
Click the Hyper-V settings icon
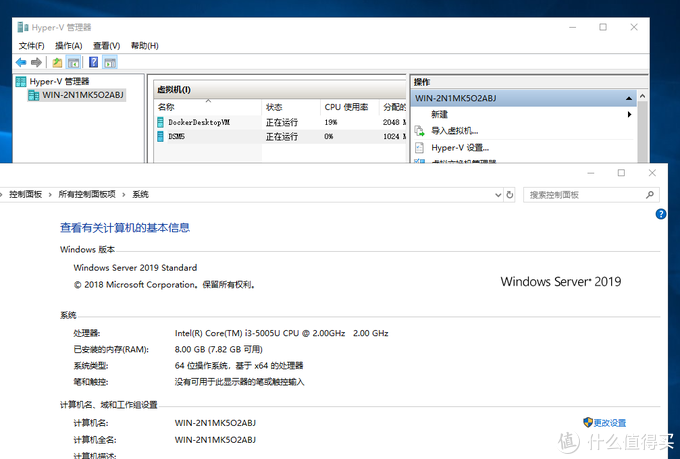[x=419, y=148]
